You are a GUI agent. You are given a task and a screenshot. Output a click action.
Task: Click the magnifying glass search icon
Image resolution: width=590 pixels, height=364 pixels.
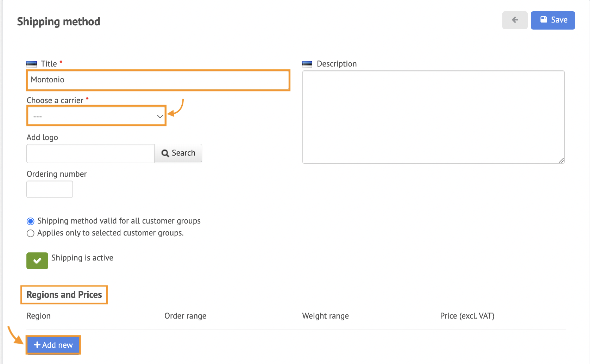[x=165, y=153]
